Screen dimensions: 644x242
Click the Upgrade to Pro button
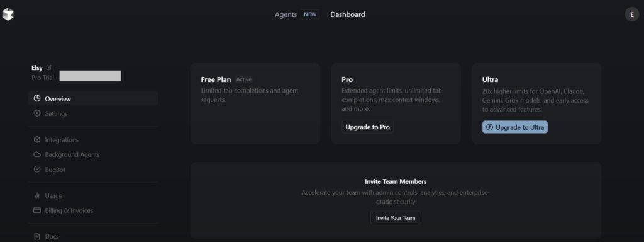[x=367, y=127]
